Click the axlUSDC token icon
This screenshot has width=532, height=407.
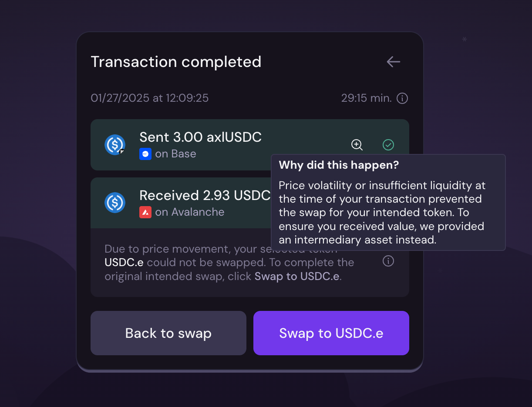pyautogui.click(x=115, y=145)
